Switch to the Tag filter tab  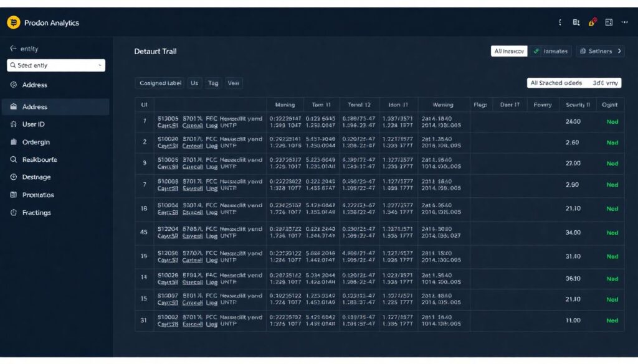pyautogui.click(x=214, y=83)
